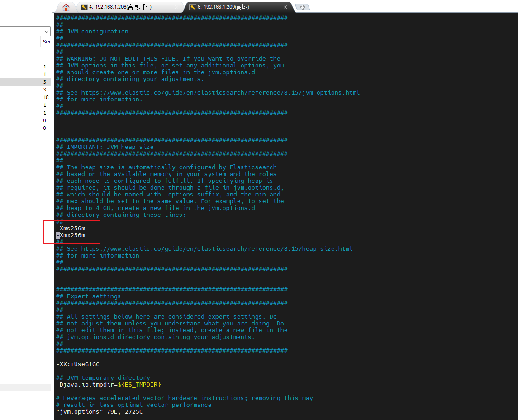Screen dimensions: 518x420
Task: Click the -Xmx256m line in the terminal
Action: (71, 235)
